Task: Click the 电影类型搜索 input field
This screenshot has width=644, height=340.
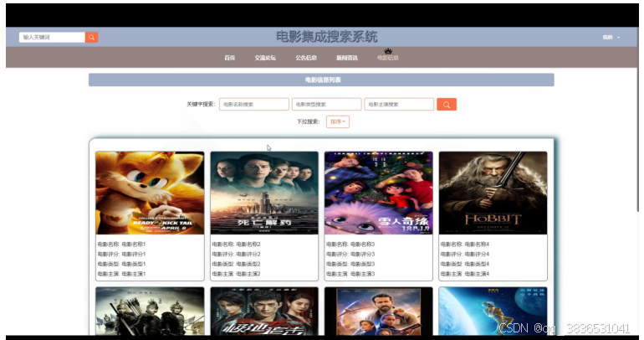Action: point(326,105)
